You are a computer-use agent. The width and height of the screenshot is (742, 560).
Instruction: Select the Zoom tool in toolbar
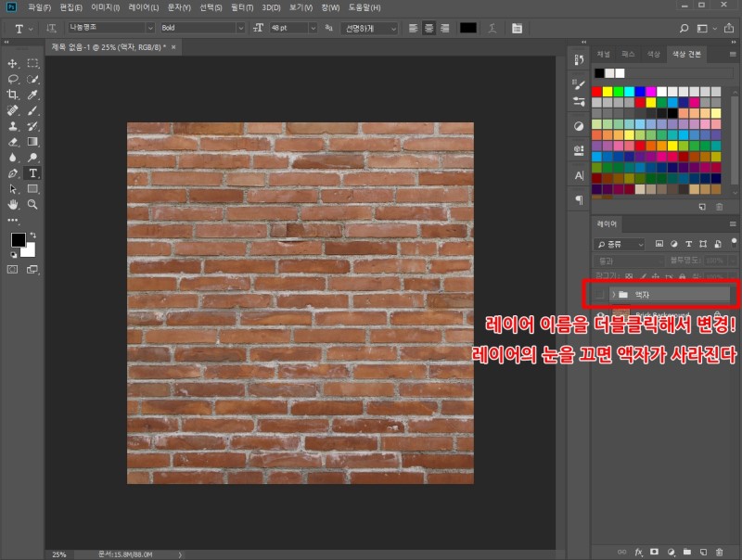coord(32,204)
